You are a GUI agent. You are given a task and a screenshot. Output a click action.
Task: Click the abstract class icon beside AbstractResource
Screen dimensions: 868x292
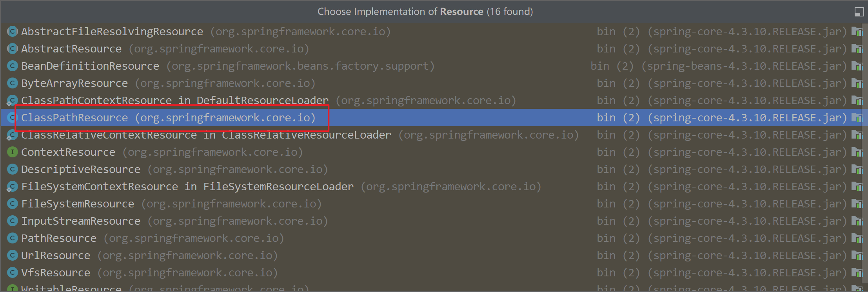pyautogui.click(x=13, y=49)
